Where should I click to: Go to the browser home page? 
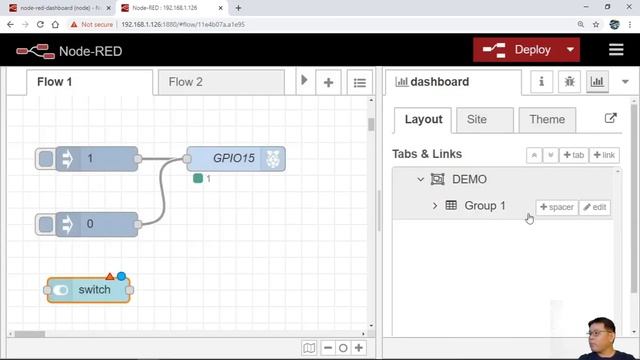[55, 24]
